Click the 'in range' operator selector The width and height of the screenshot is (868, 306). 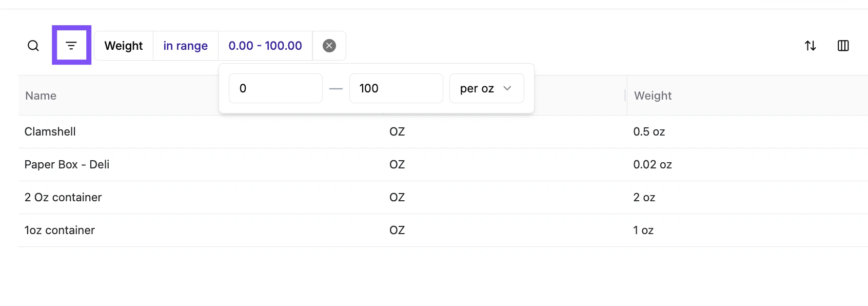tap(185, 46)
